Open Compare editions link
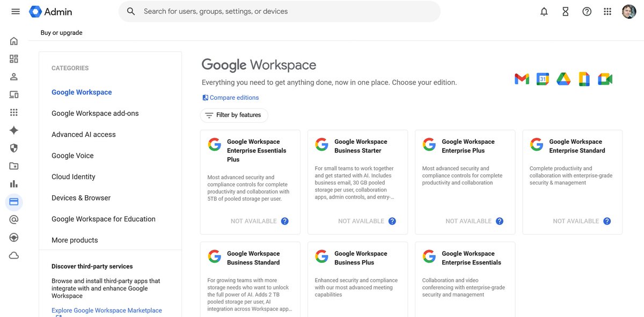The height and width of the screenshot is (317, 644). [x=230, y=98]
